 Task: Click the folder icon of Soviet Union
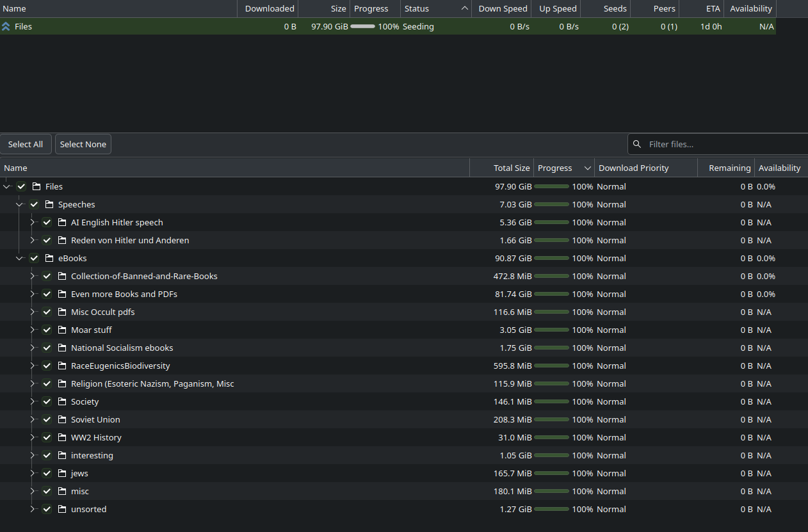[62, 419]
